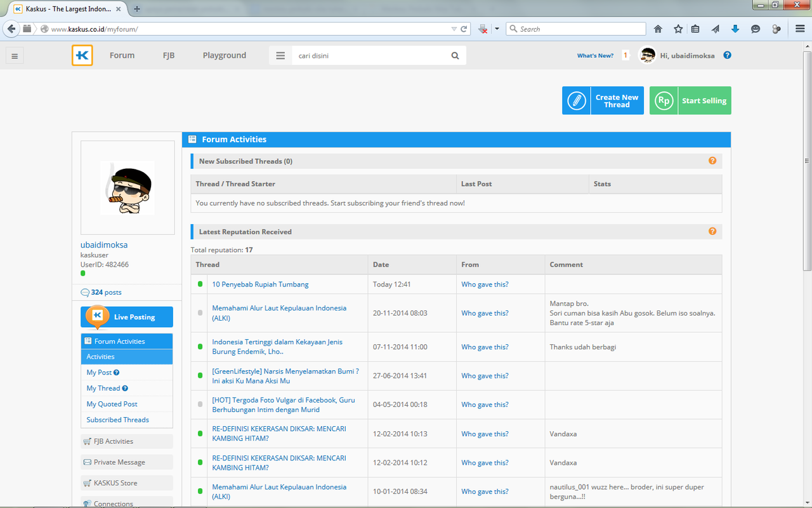The image size is (812, 508).
Task: Open Subscribed Threads in sidebar
Action: click(x=118, y=420)
